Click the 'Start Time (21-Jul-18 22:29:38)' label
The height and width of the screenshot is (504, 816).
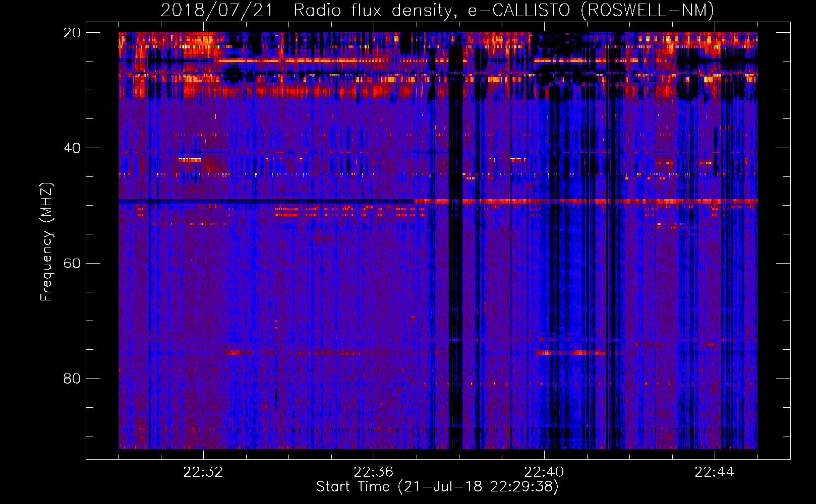437,487
